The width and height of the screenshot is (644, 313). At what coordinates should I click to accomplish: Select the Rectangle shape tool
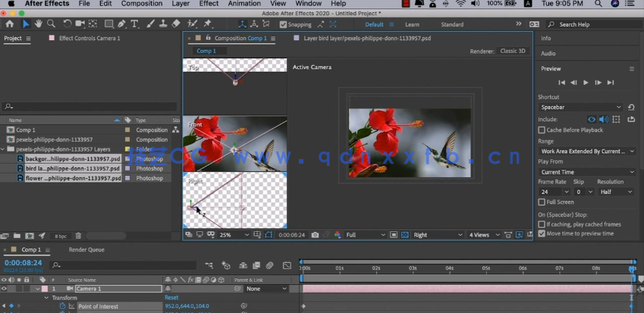[x=108, y=23]
